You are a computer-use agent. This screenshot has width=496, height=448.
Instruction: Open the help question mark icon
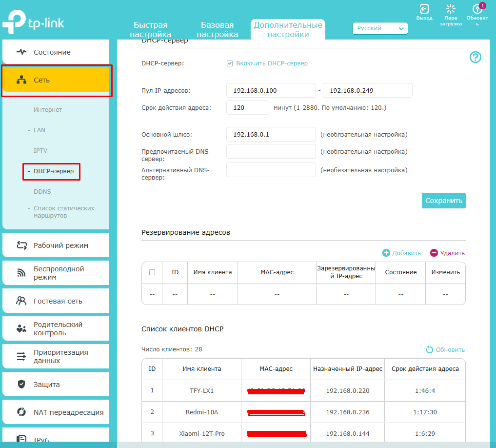pos(475,57)
